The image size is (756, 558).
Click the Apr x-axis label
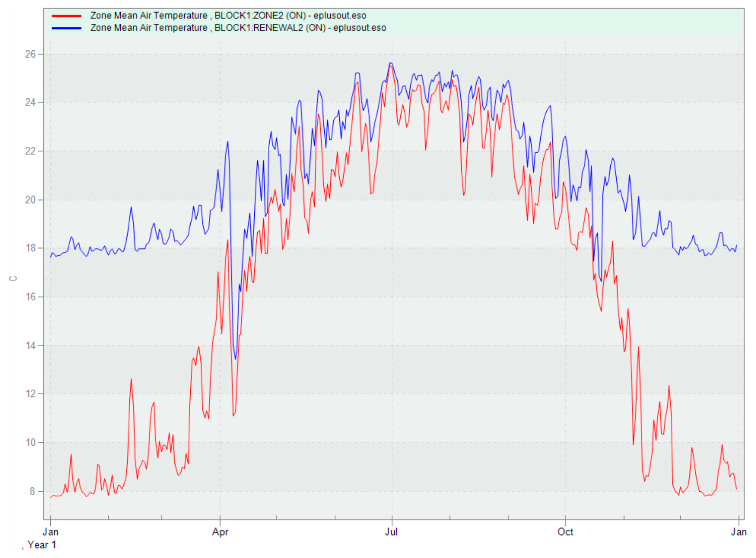pos(220,532)
